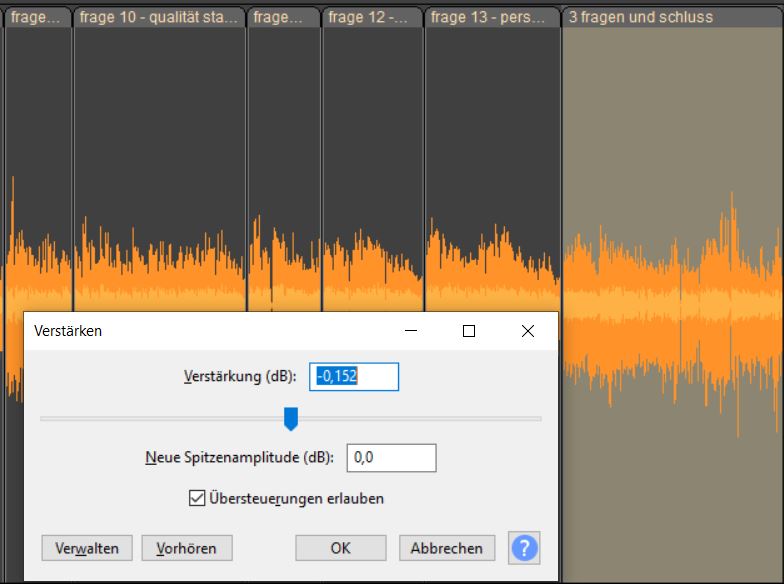This screenshot has height=584, width=784.
Task: Minimize the Verstärken dialog window
Action: (x=410, y=331)
